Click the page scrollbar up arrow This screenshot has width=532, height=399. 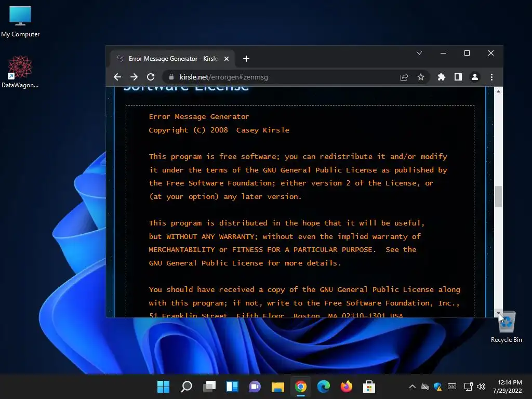click(x=498, y=91)
